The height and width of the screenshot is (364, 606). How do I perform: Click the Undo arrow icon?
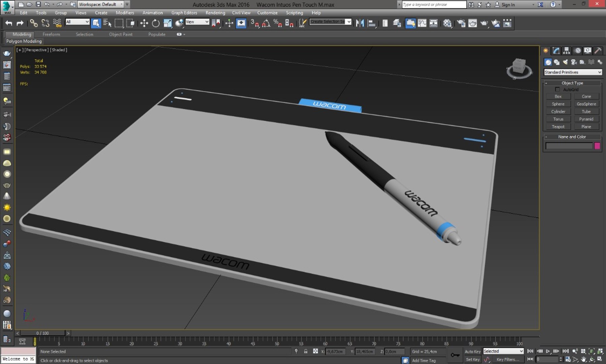(9, 23)
